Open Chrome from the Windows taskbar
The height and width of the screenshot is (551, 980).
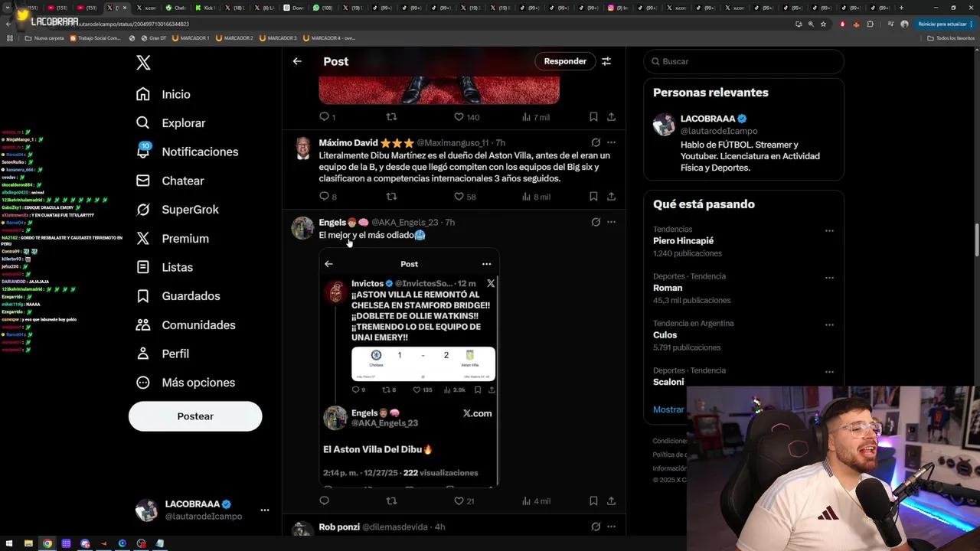point(47,543)
